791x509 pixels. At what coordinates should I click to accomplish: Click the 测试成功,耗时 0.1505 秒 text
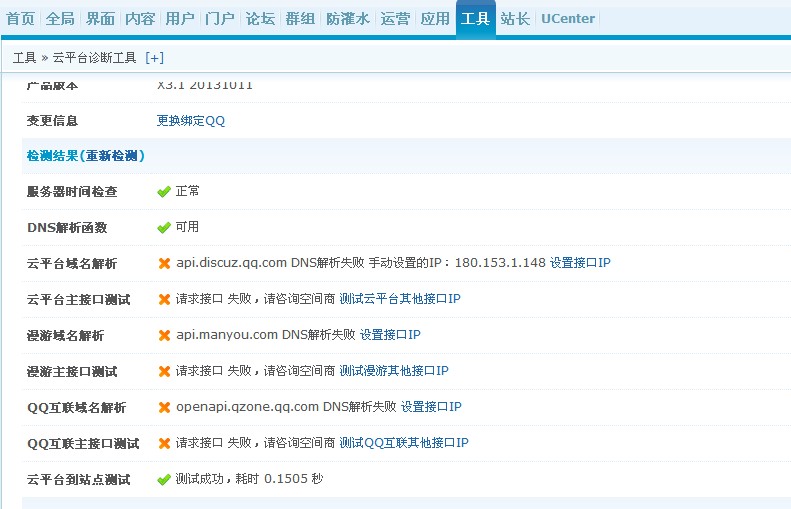[249, 479]
